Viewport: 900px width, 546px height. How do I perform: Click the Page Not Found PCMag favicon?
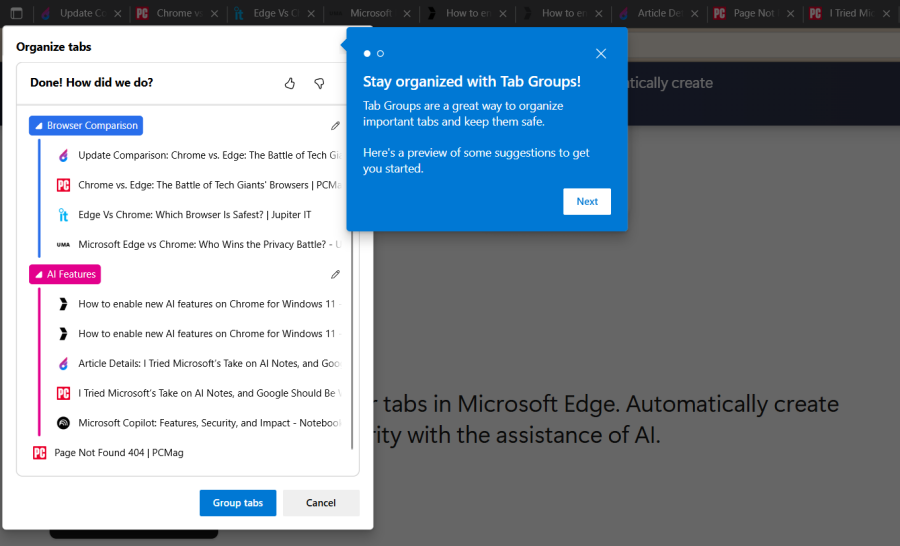tap(40, 453)
